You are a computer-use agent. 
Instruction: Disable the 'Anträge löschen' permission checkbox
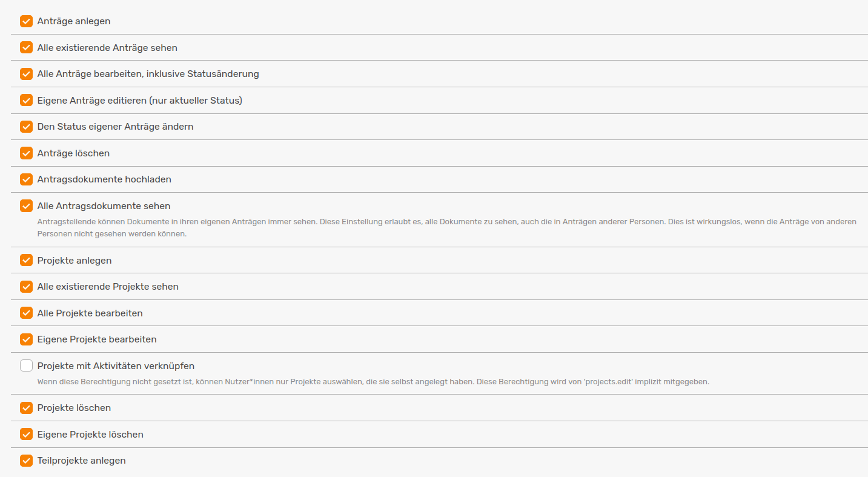tap(26, 153)
